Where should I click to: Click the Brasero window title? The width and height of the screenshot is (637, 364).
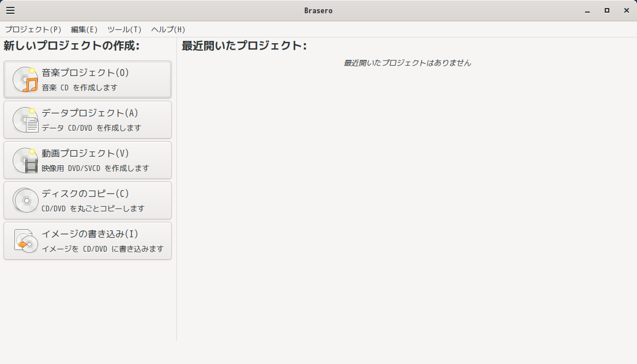tap(318, 10)
